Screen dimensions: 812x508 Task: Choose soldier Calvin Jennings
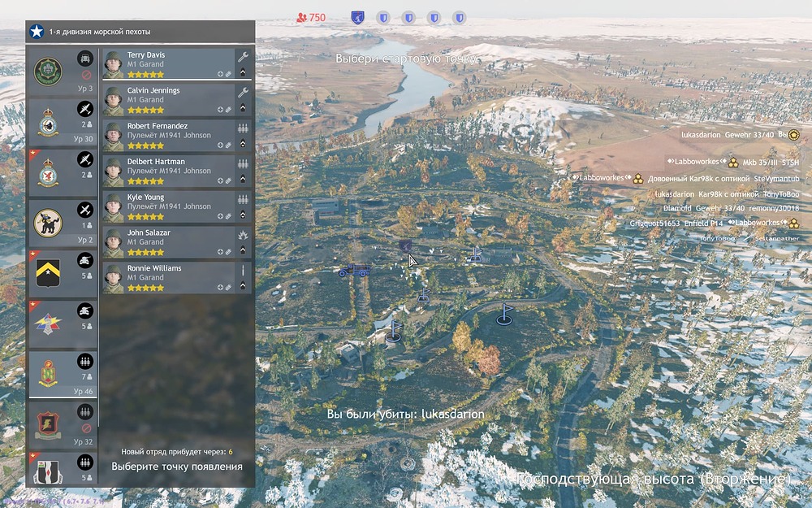176,99
